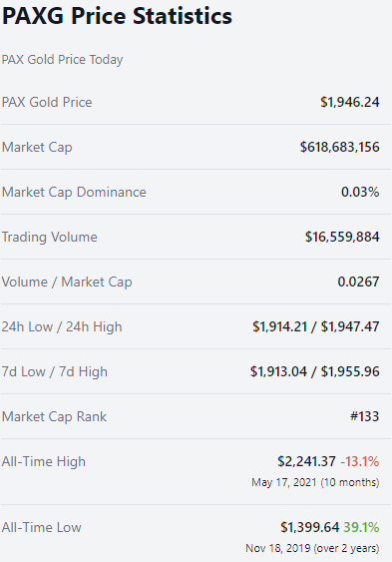Image resolution: width=392 pixels, height=562 pixels.
Task: Click the green 39.1% change figure
Action: (361, 527)
